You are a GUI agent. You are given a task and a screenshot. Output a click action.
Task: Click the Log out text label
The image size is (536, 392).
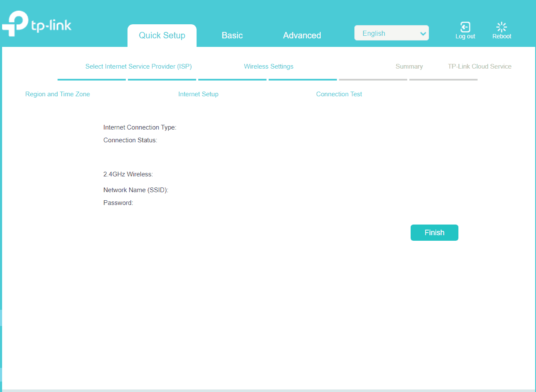pyautogui.click(x=465, y=37)
